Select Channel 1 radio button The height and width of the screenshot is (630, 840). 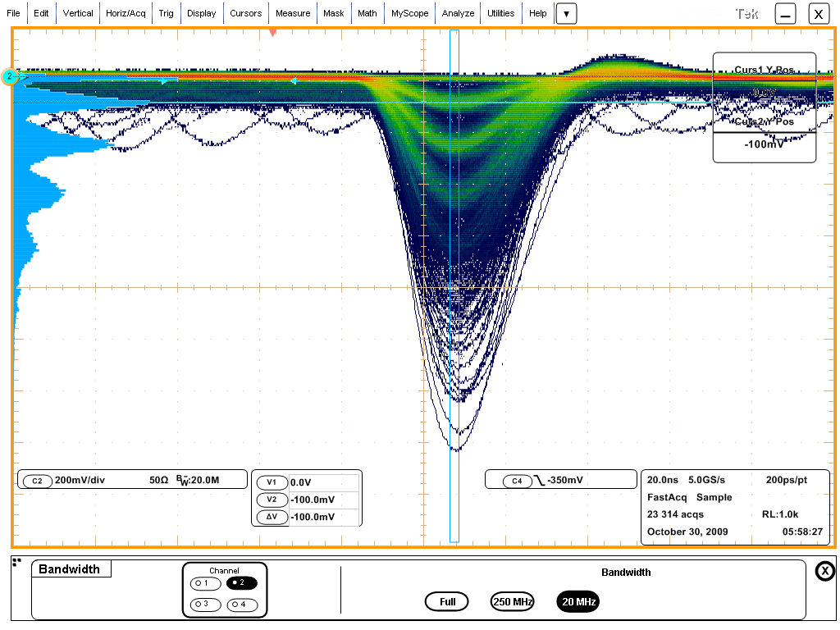(x=204, y=583)
